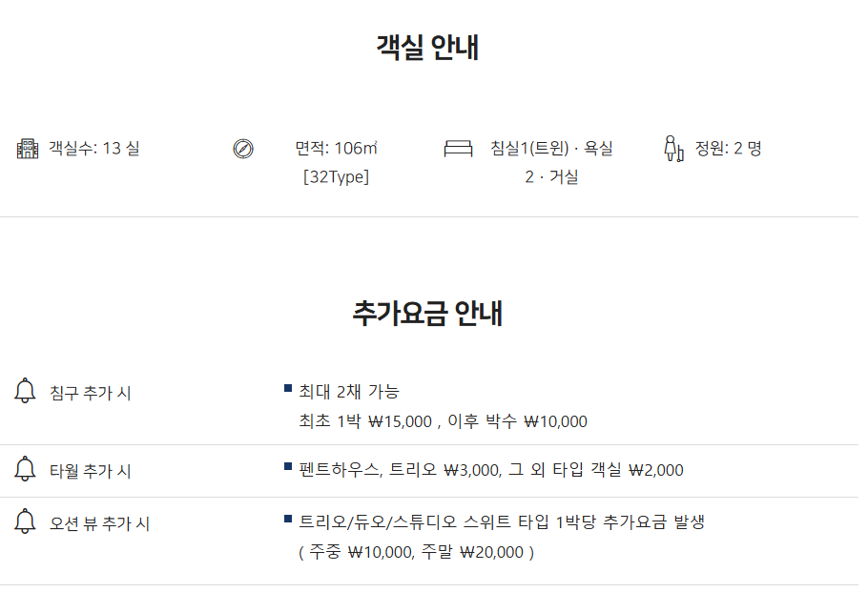Click the 최초 1박 ₩15,000 price line

pyautogui.click(x=444, y=421)
